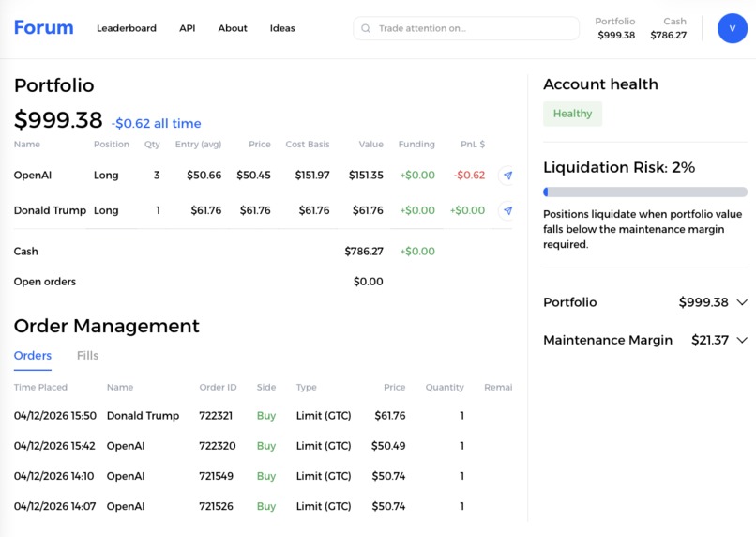Open the Ideas nav link
756x537 pixels.
(282, 28)
